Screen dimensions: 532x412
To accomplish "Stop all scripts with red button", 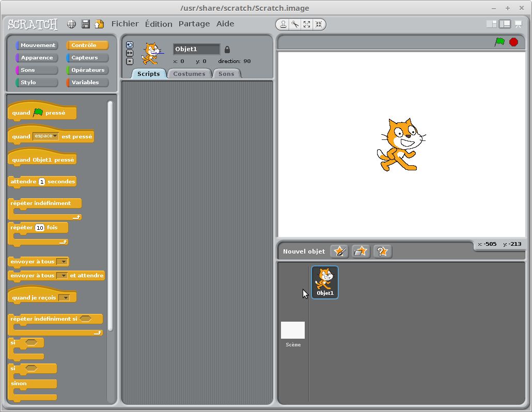I will click(514, 42).
